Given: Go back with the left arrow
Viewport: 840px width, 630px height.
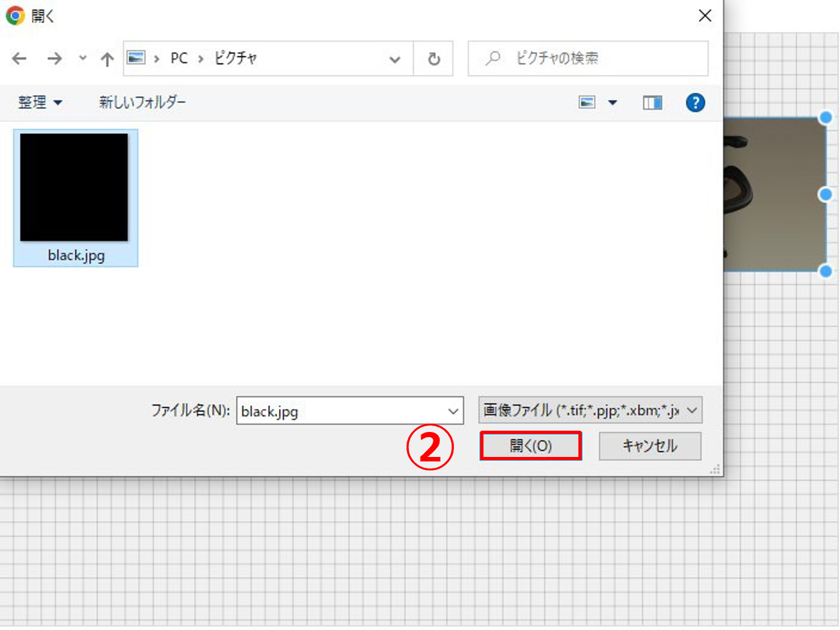Looking at the screenshot, I should 19,59.
